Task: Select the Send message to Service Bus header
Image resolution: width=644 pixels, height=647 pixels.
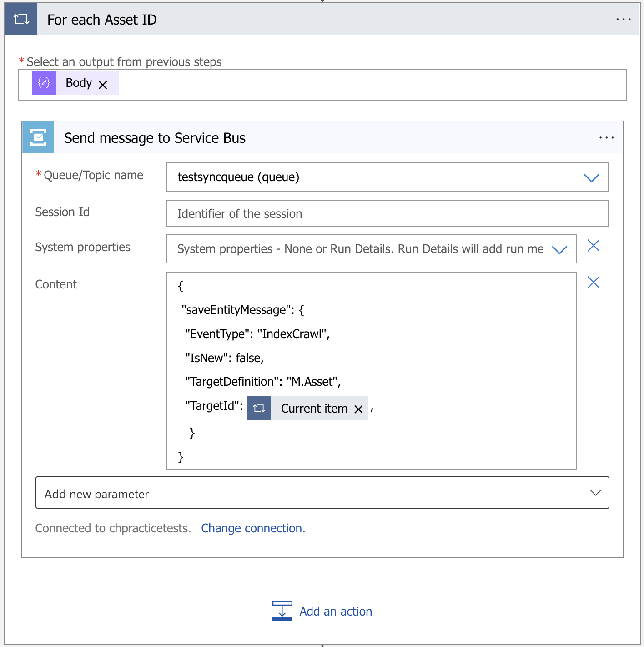Action: tap(155, 137)
